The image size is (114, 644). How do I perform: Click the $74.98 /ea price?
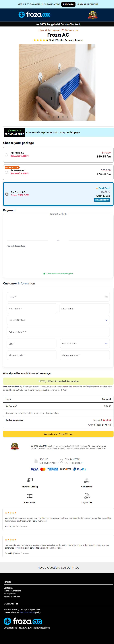[x=103, y=174]
